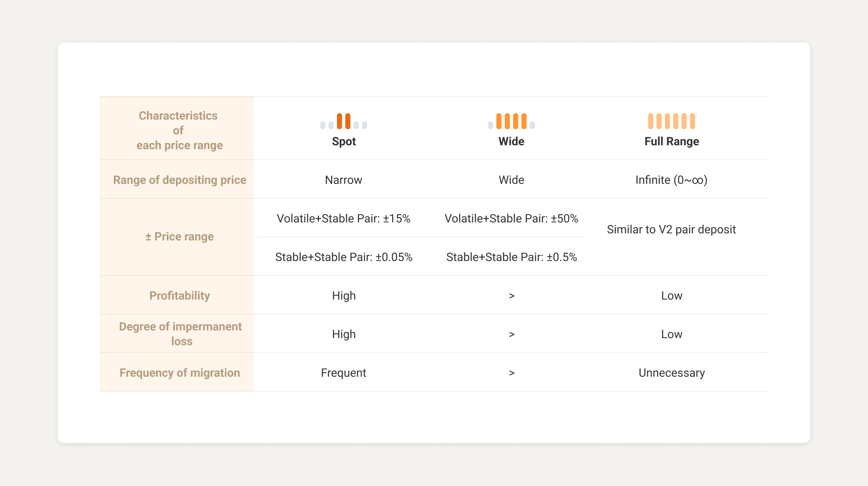Click the Wide range bar icon
This screenshot has width=868, height=486.
[x=511, y=121]
